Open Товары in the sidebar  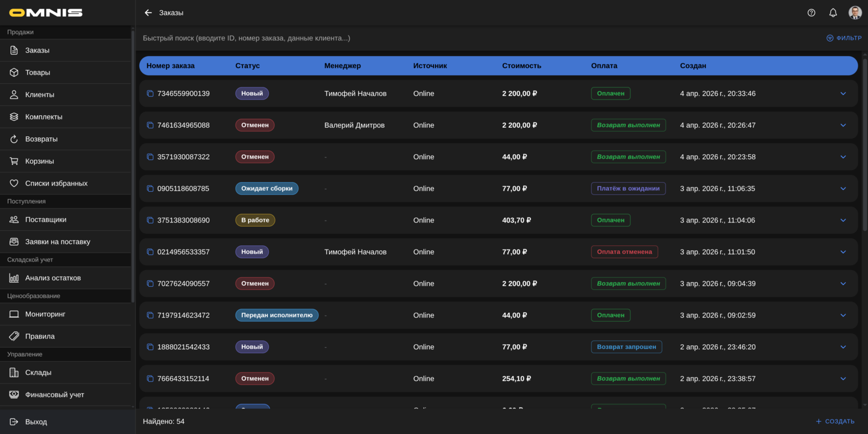point(37,72)
